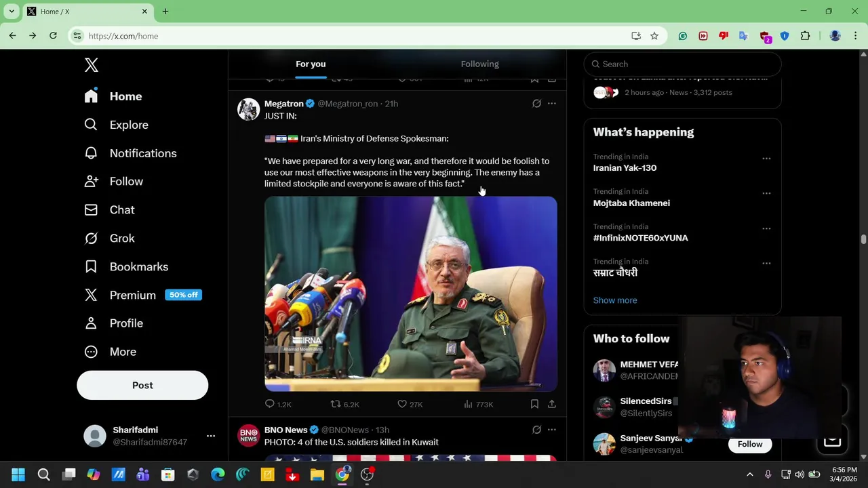Click the install app icon in address bar

coord(636,36)
